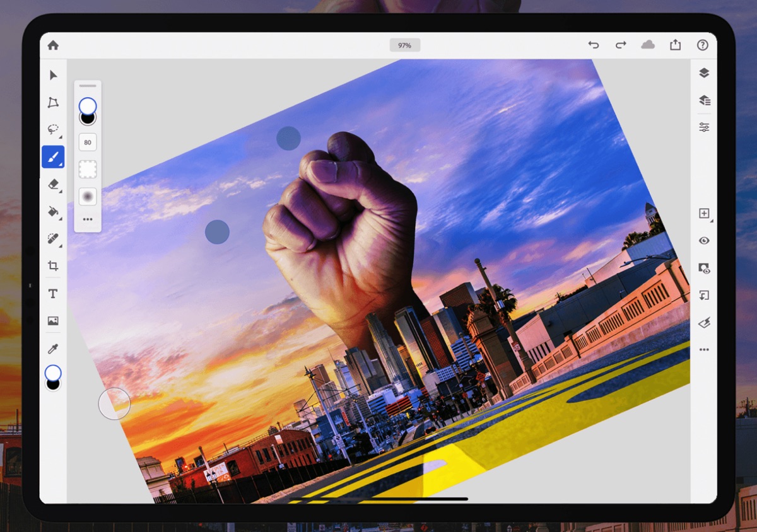Select the Eyedropper tool
The image size is (757, 532).
[53, 349]
